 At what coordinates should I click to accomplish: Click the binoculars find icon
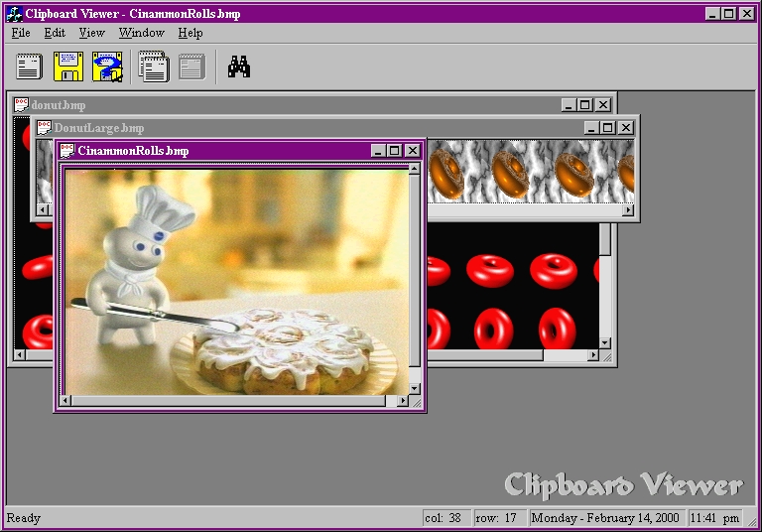(238, 66)
